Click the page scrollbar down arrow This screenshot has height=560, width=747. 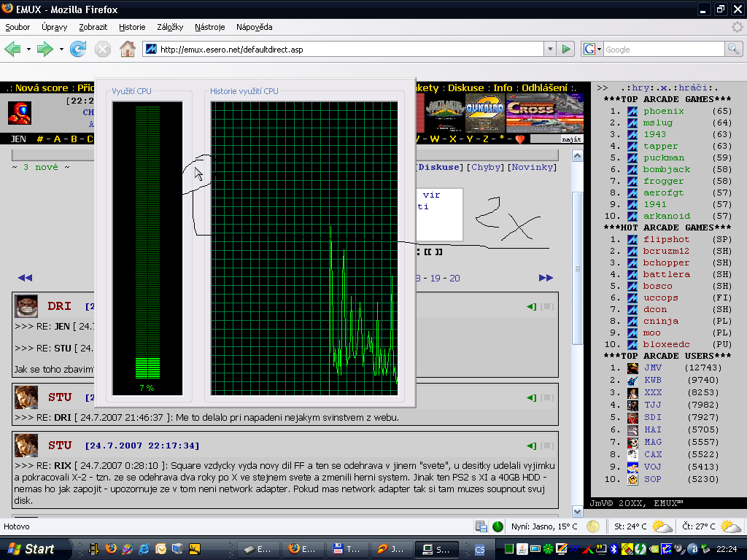(x=578, y=512)
